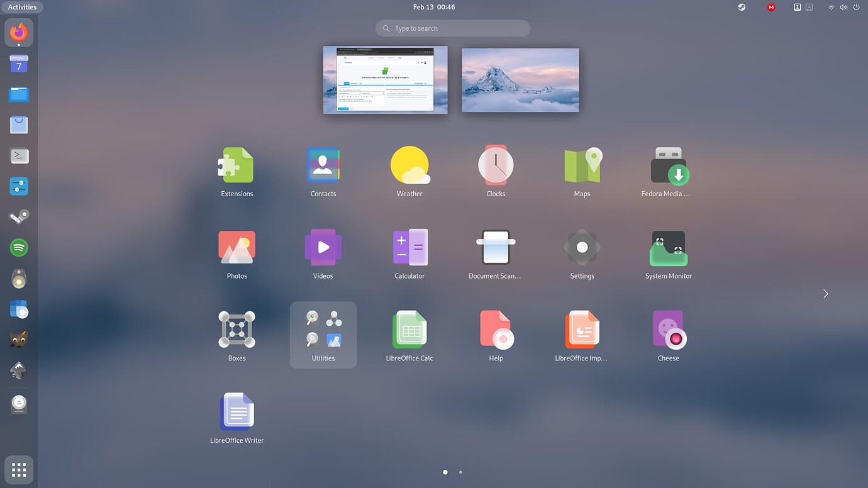Jump to the second page indicator dot
Screen dimensions: 868x488
pyautogui.click(x=460, y=472)
